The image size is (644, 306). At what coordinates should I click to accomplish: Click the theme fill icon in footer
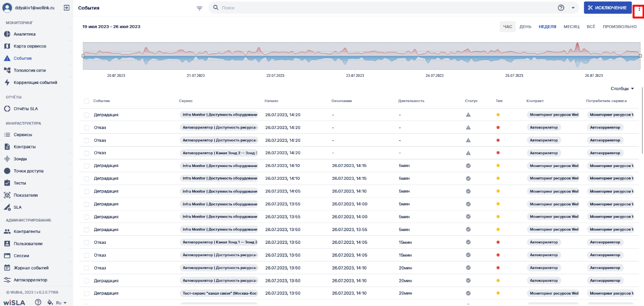(50, 302)
